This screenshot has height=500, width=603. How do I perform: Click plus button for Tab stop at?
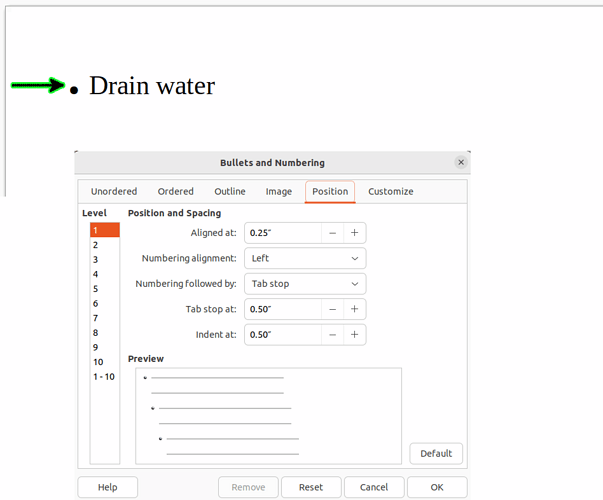[x=354, y=309]
